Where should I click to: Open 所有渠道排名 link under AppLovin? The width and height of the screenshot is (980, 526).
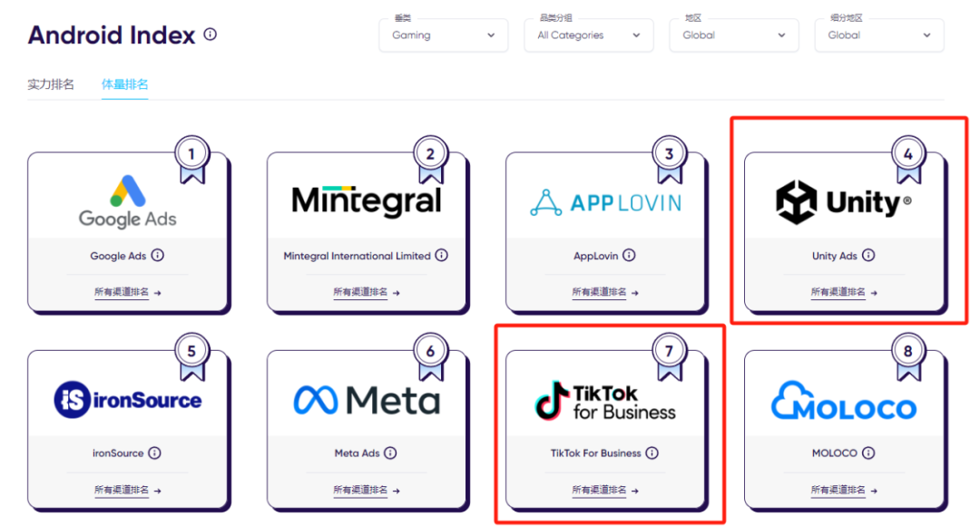click(x=605, y=292)
